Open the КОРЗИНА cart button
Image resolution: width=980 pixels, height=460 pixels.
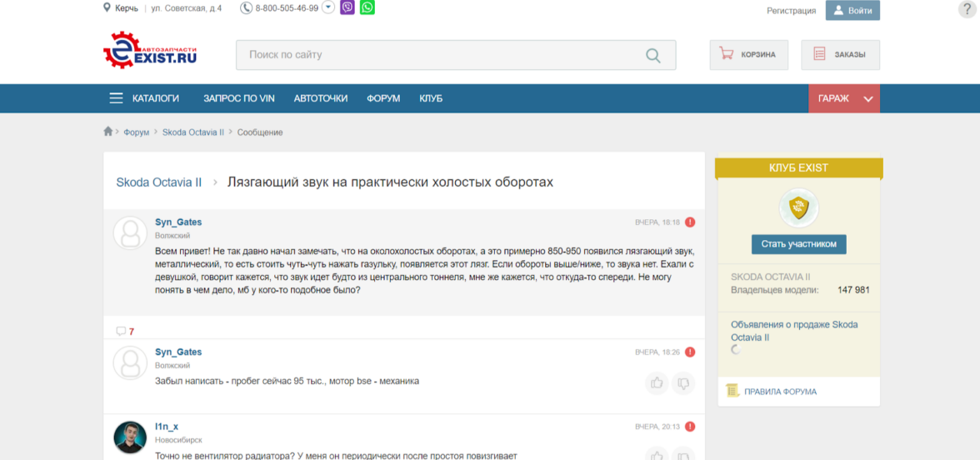(x=748, y=55)
